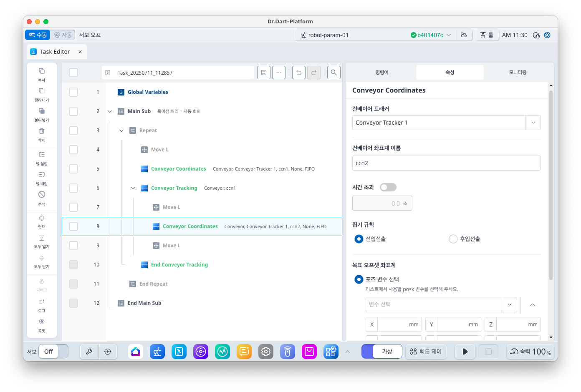Click the 자동 mode button
Viewport: 581px width, 392px height.
(x=63, y=35)
